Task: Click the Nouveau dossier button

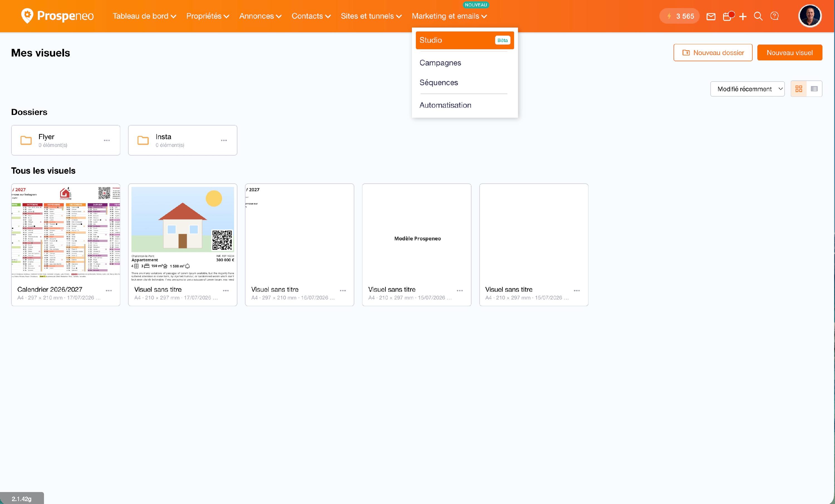Action: coord(713,53)
